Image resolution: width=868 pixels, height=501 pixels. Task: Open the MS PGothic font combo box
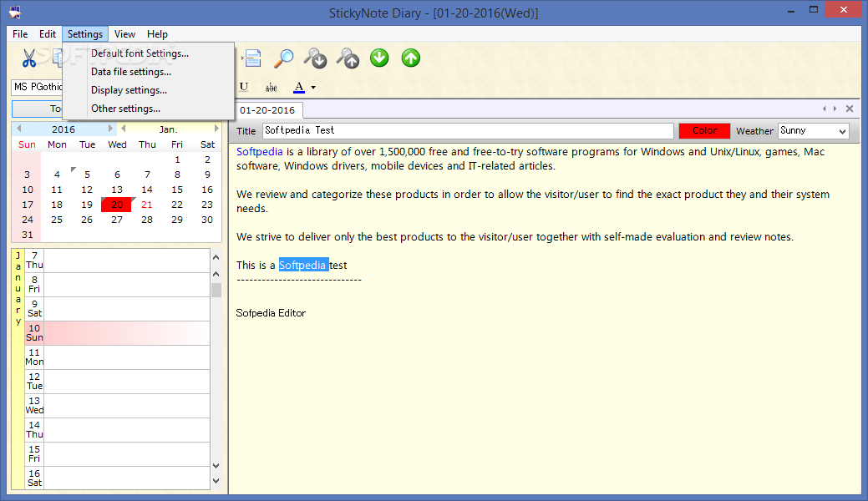(x=37, y=87)
